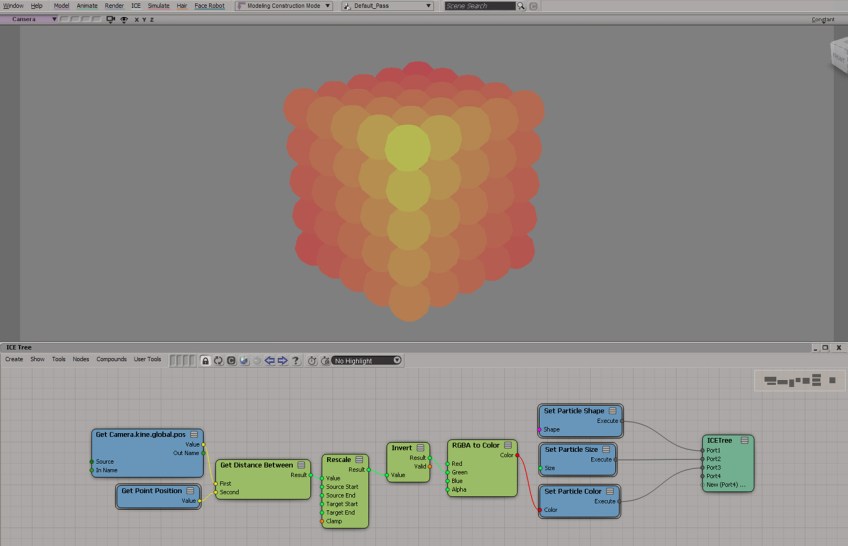Click the Face Robot menu link

point(209,6)
